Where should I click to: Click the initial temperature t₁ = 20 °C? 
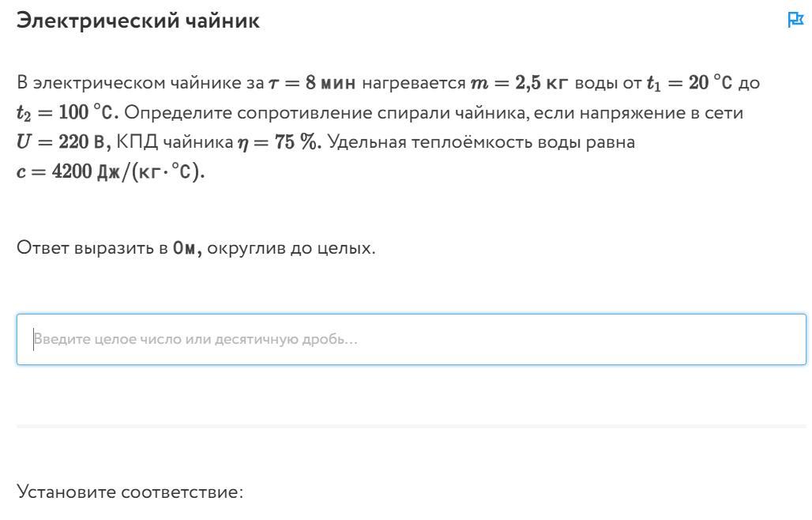tap(690, 83)
